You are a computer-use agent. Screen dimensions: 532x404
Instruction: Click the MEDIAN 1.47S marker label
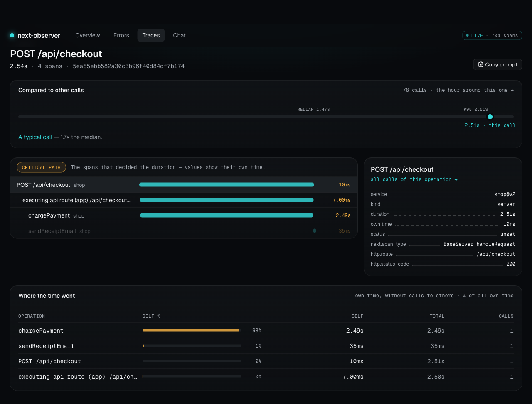pyautogui.click(x=313, y=110)
